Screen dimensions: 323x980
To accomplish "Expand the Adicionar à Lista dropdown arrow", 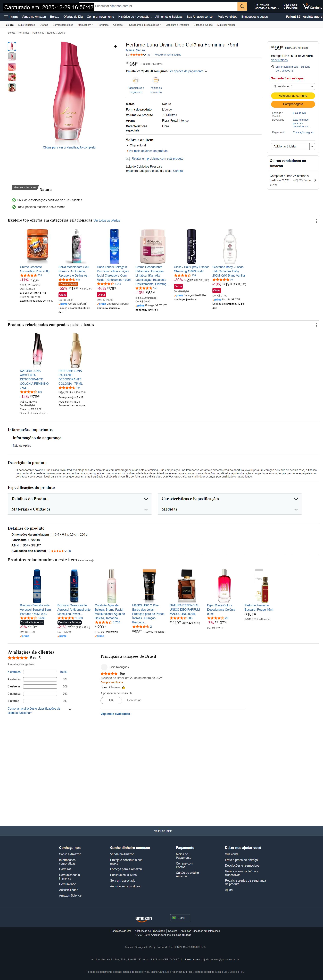I will click(312, 146).
